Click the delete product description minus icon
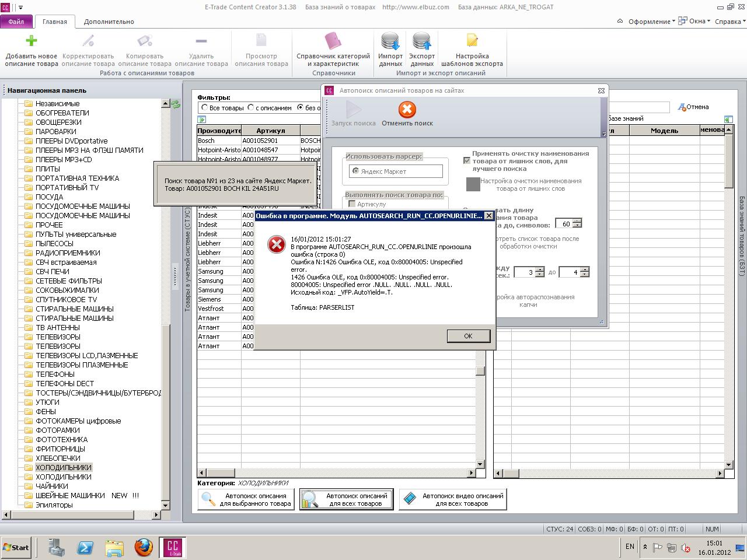747x560 pixels. pyautogui.click(x=201, y=41)
